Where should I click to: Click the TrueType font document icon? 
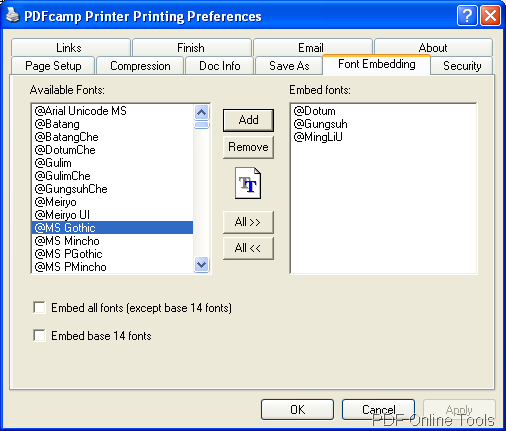(248, 183)
